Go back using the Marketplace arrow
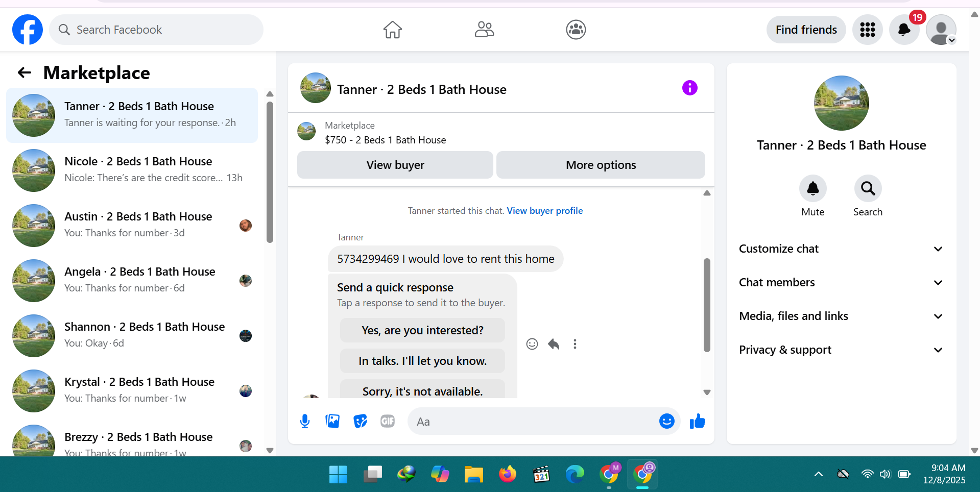Viewport: 980px width, 492px height. click(25, 73)
